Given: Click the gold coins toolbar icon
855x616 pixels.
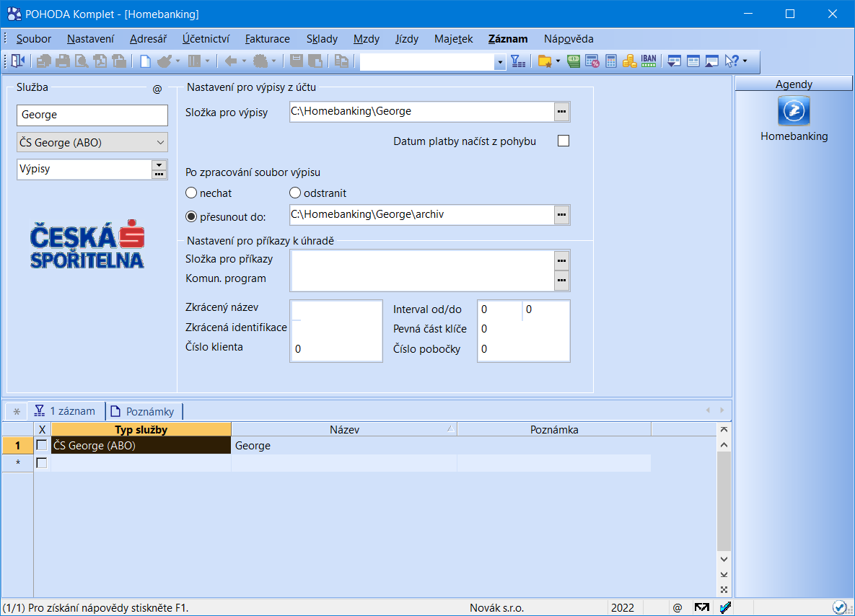Looking at the screenshot, I should (629, 62).
